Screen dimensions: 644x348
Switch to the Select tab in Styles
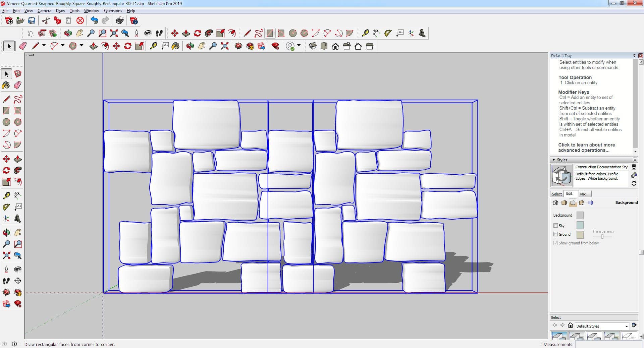(x=557, y=194)
